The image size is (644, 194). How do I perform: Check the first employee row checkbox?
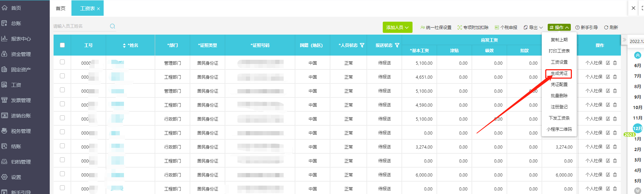tap(62, 62)
